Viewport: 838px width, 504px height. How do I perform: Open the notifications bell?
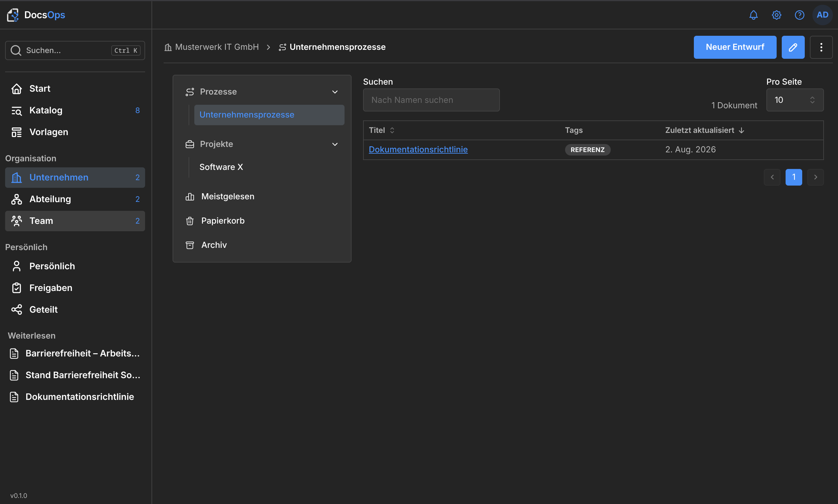coord(753,15)
